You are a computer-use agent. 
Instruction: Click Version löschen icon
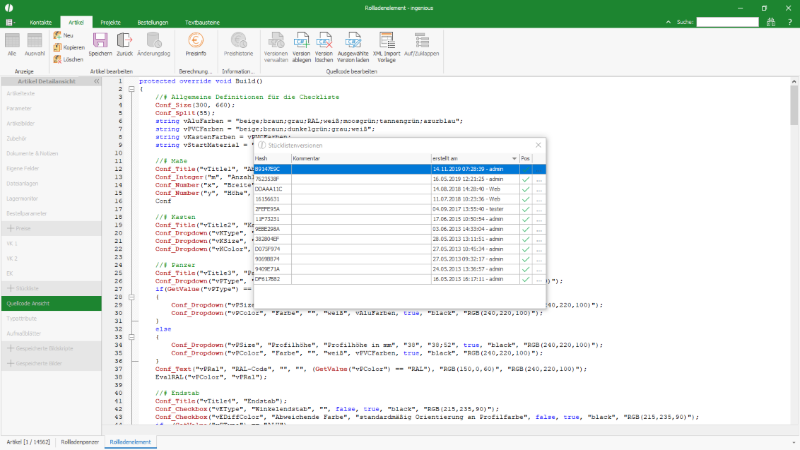point(324,47)
